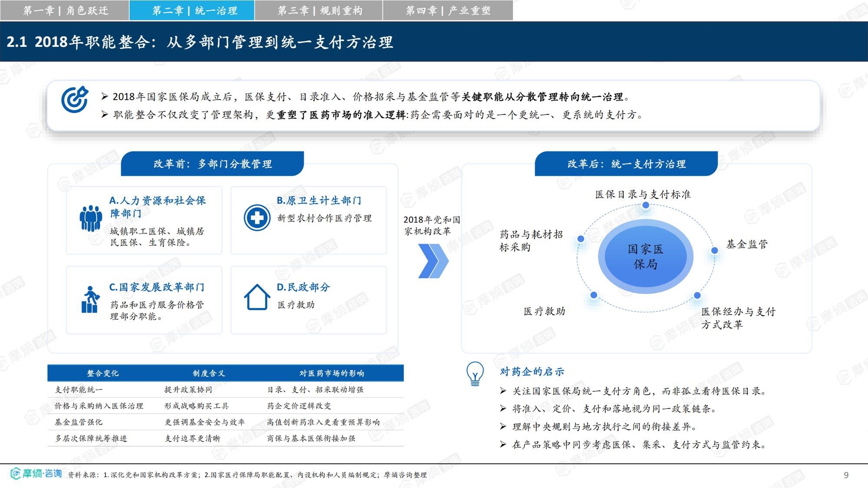This screenshot has width=868, height=488.
Task: Click the double chevron arrow icon
Action: point(433,261)
